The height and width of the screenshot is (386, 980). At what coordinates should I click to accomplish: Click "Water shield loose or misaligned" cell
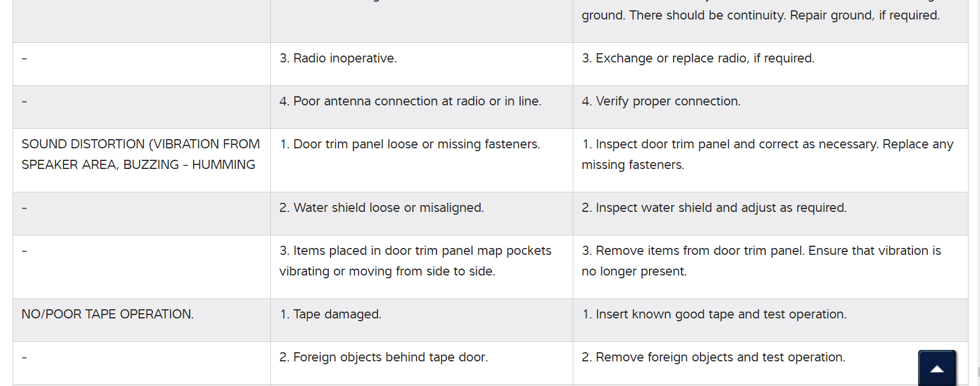click(381, 208)
